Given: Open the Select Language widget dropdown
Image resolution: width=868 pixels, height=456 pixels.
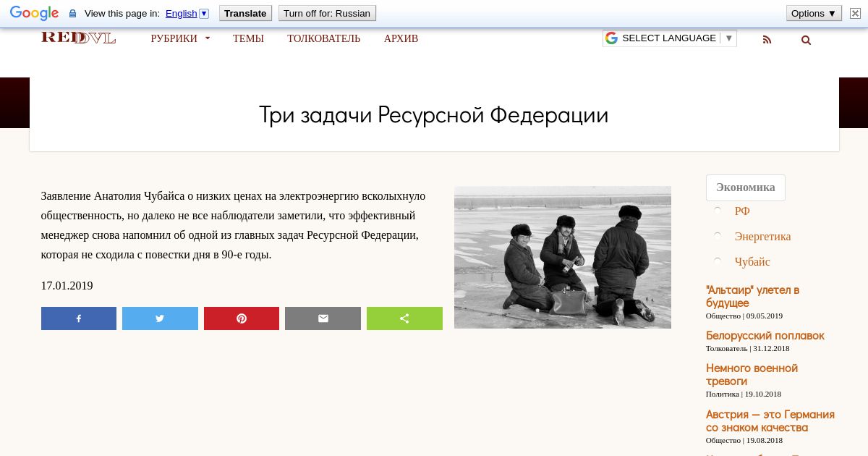Looking at the screenshot, I should coord(669,38).
